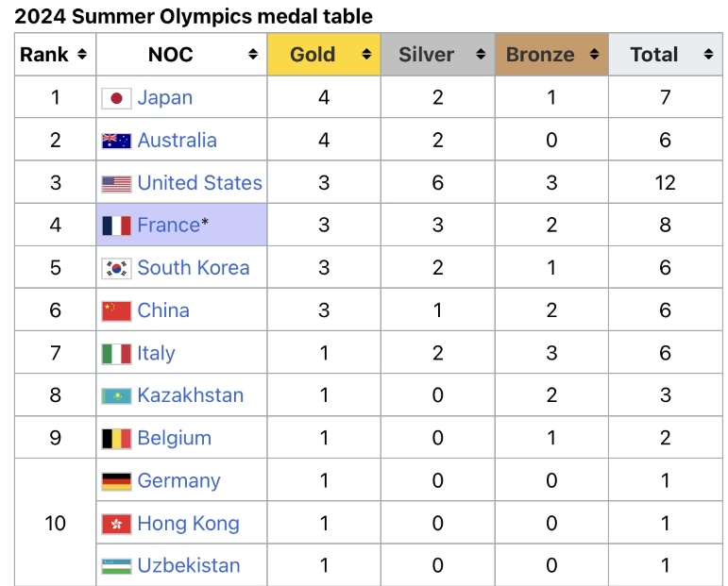The width and height of the screenshot is (728, 586).
Task: Sort table by NOC column arrows
Action: tap(253, 55)
